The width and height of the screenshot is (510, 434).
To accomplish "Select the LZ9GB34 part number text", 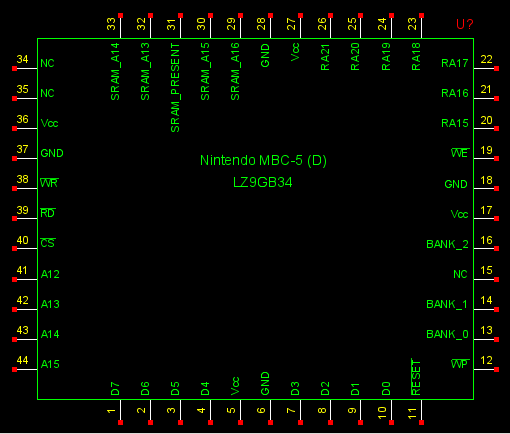I will point(263,182).
